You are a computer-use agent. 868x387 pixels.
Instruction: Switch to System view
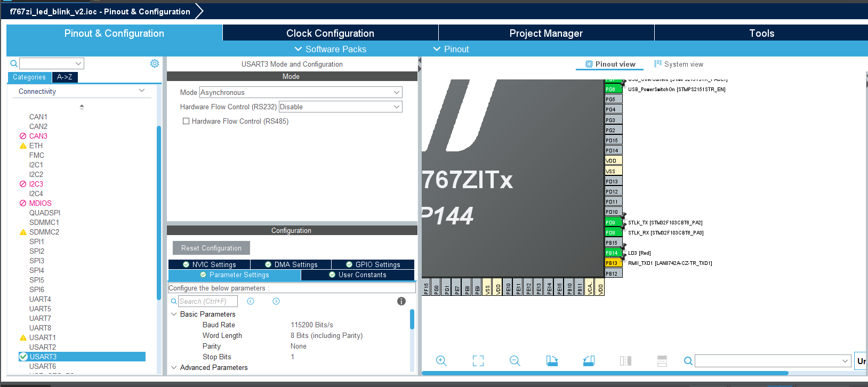click(x=679, y=64)
